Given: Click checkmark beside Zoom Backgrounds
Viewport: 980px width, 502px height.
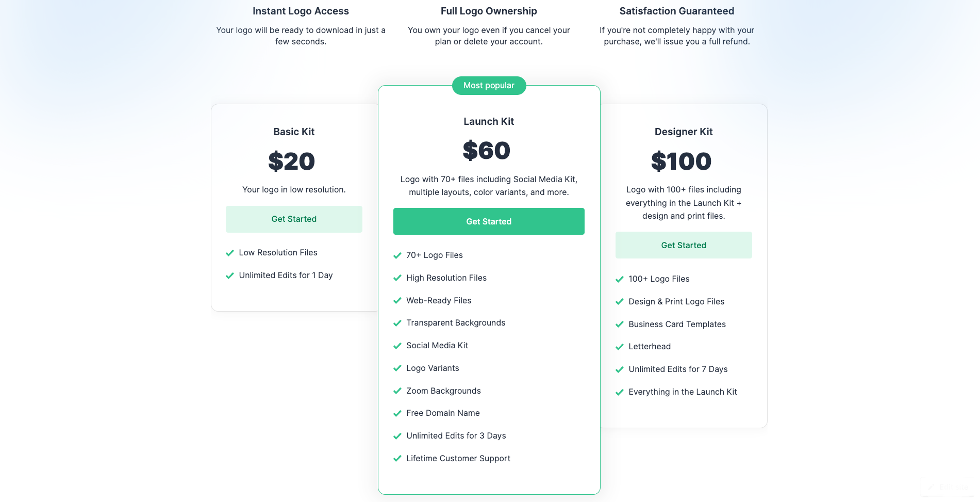Looking at the screenshot, I should click(397, 391).
